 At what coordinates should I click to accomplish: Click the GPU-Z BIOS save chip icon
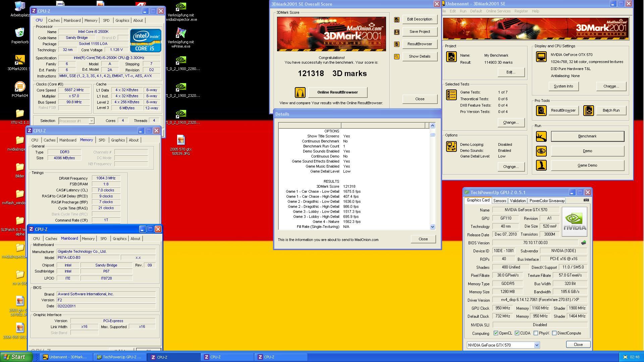click(x=584, y=243)
